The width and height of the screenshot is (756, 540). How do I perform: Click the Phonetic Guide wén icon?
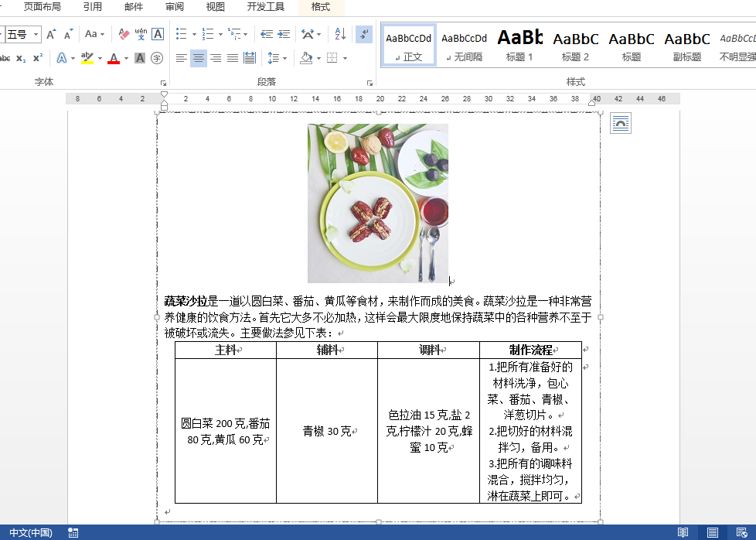(141, 34)
